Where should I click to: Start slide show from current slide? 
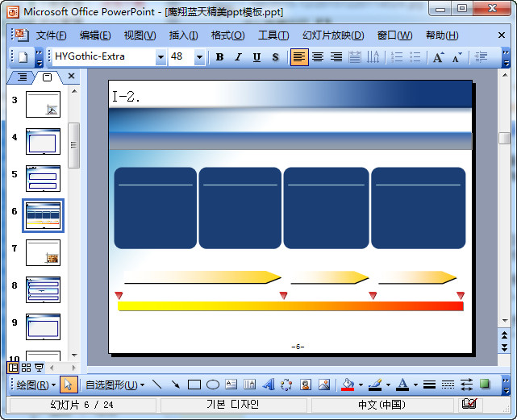pyautogui.click(x=39, y=368)
